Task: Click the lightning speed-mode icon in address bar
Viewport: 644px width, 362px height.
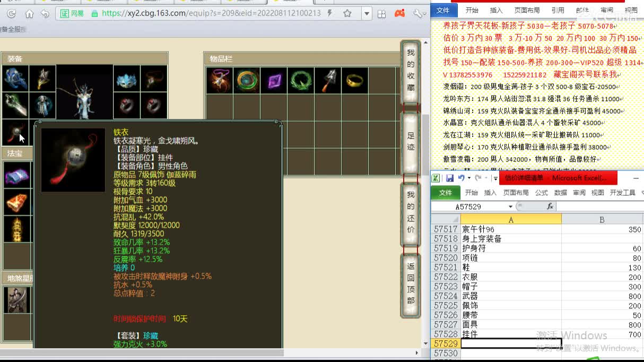Action: point(330,13)
